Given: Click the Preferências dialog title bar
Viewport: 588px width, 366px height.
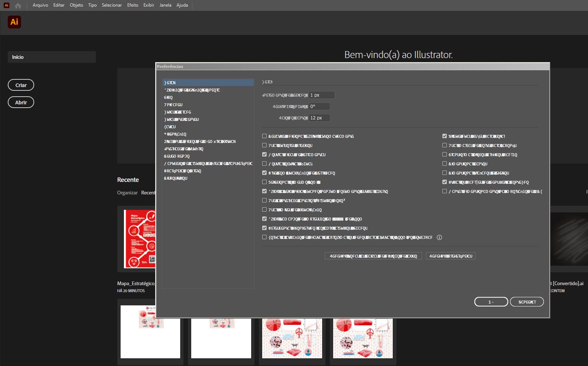Looking at the screenshot, I should [x=353, y=66].
